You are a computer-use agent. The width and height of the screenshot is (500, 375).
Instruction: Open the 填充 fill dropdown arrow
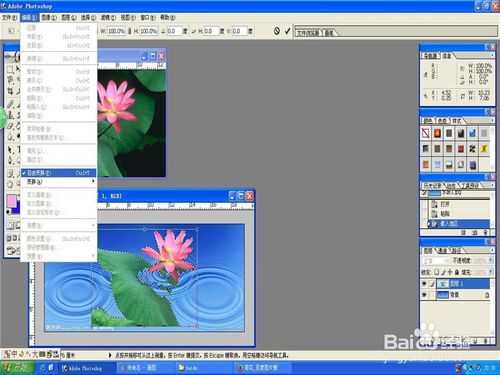[x=491, y=272]
